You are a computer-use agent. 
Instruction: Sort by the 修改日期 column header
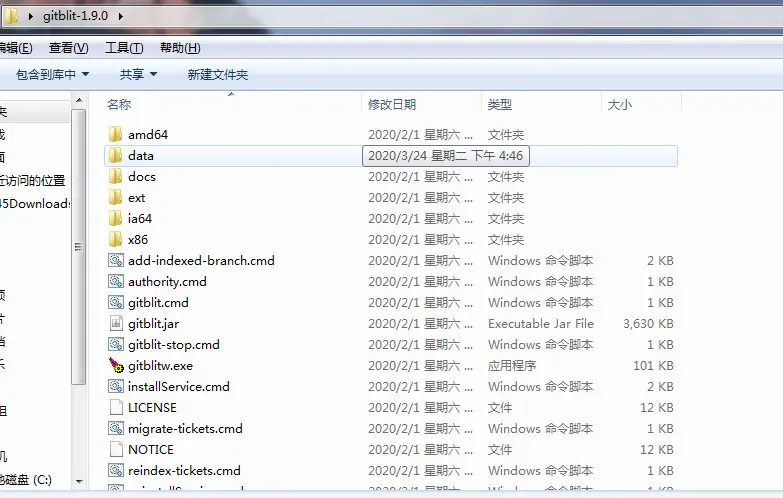pos(392,104)
